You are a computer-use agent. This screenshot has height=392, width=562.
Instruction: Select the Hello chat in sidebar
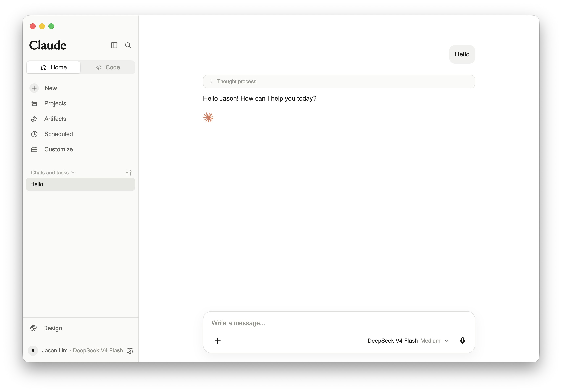pyautogui.click(x=81, y=184)
